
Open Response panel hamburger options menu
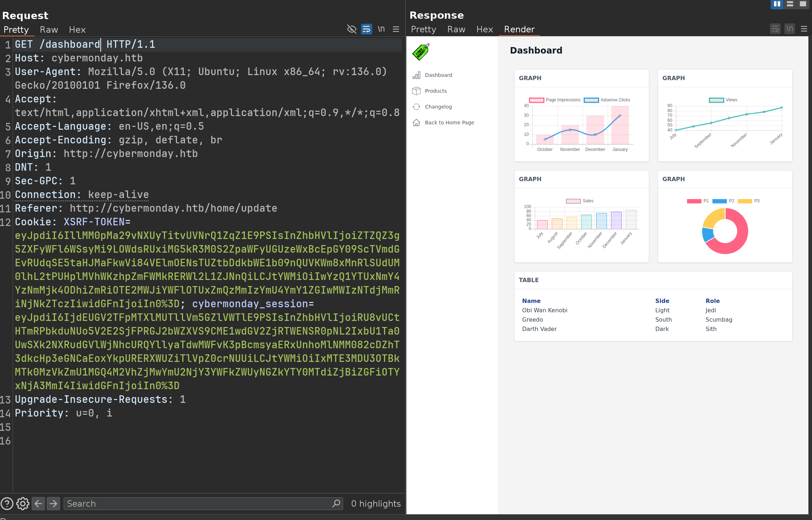coord(804,29)
